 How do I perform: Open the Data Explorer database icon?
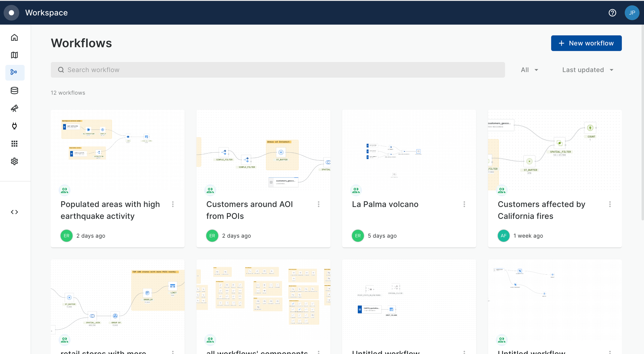point(15,90)
